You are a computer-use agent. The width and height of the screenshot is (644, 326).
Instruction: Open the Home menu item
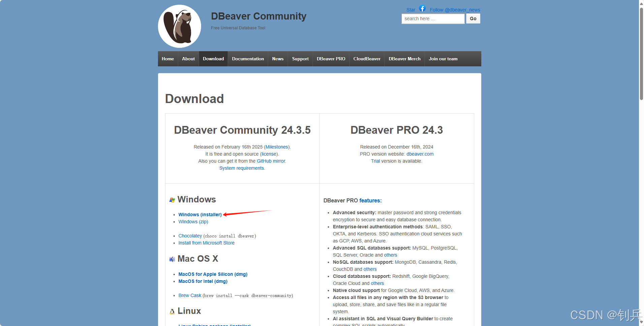(168, 59)
